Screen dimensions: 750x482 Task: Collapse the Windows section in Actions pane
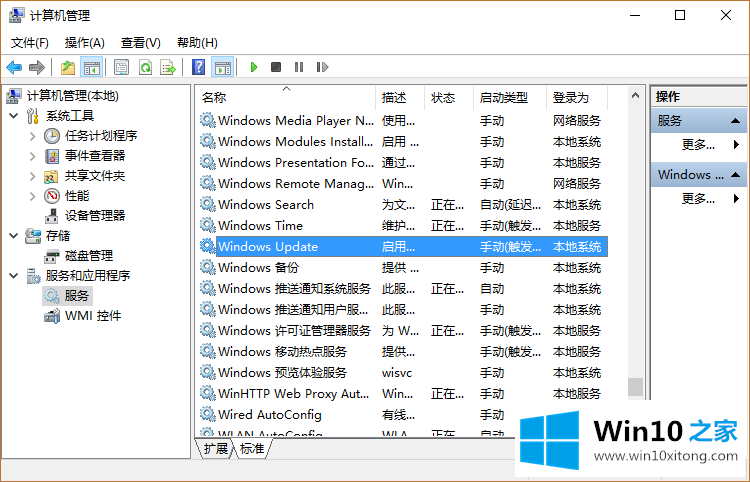pos(736,175)
